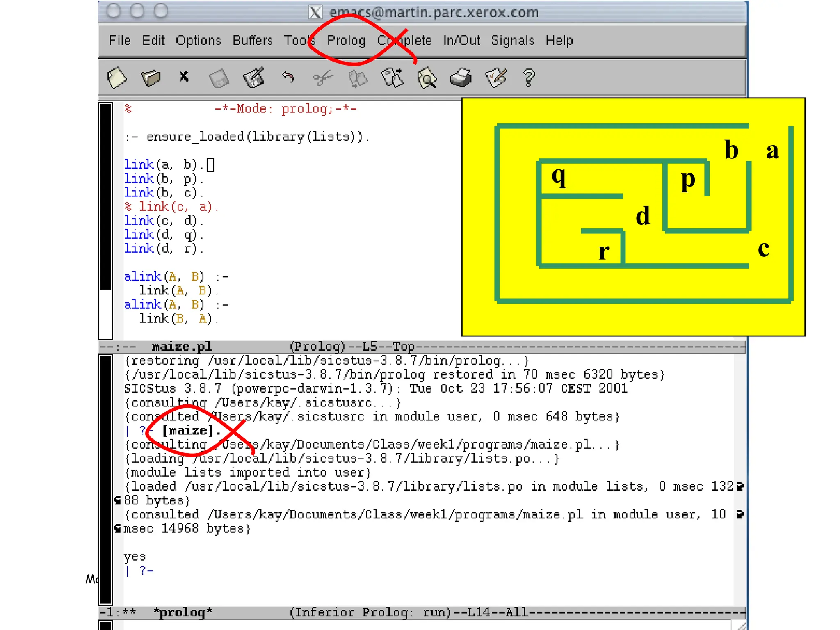Click on the line link(b, p).
This screenshot has width=840, height=630.
pos(164,179)
